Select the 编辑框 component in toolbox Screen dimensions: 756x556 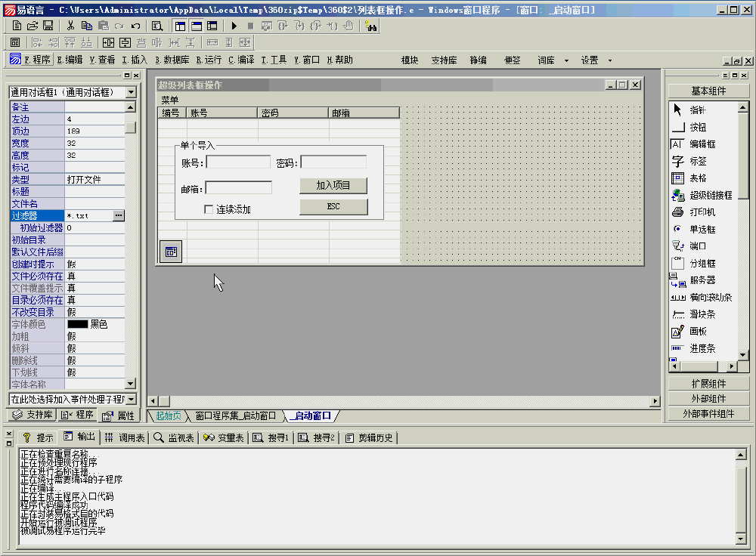click(702, 144)
